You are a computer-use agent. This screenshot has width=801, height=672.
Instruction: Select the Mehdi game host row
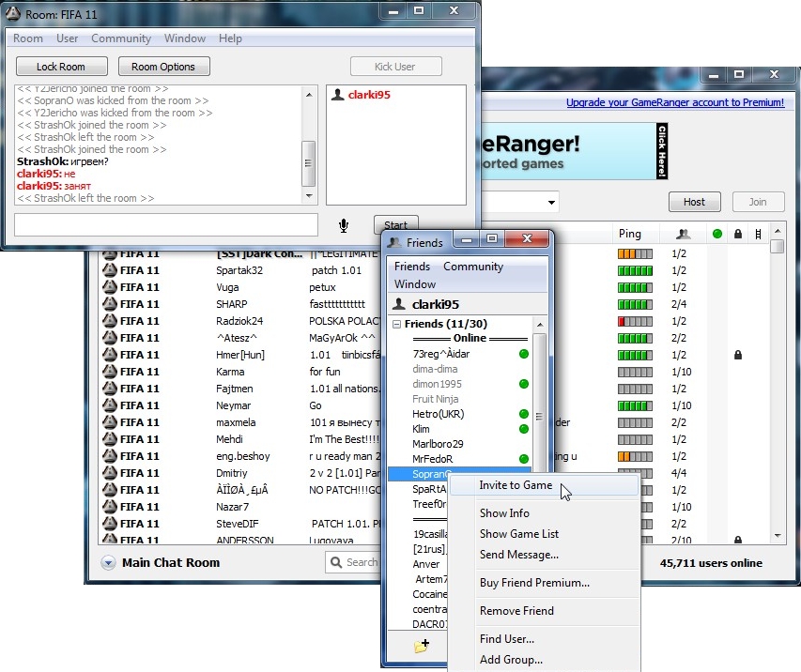click(x=240, y=439)
